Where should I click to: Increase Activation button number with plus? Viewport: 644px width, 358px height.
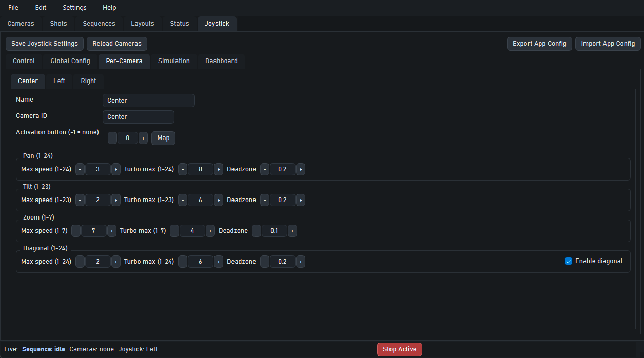pos(143,138)
